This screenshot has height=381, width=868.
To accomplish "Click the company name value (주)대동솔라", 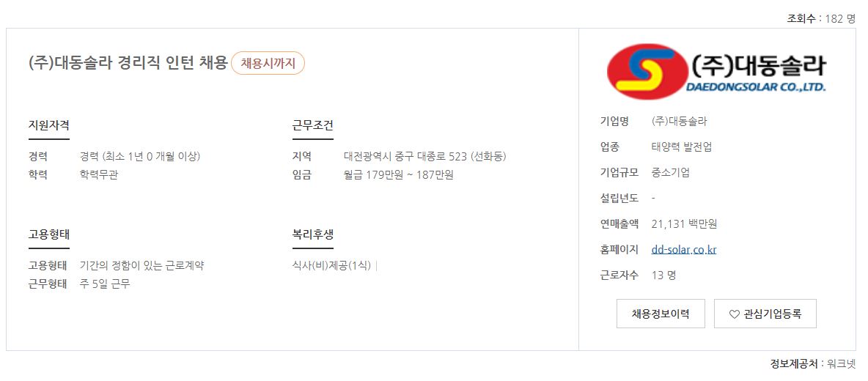I will pos(680,121).
